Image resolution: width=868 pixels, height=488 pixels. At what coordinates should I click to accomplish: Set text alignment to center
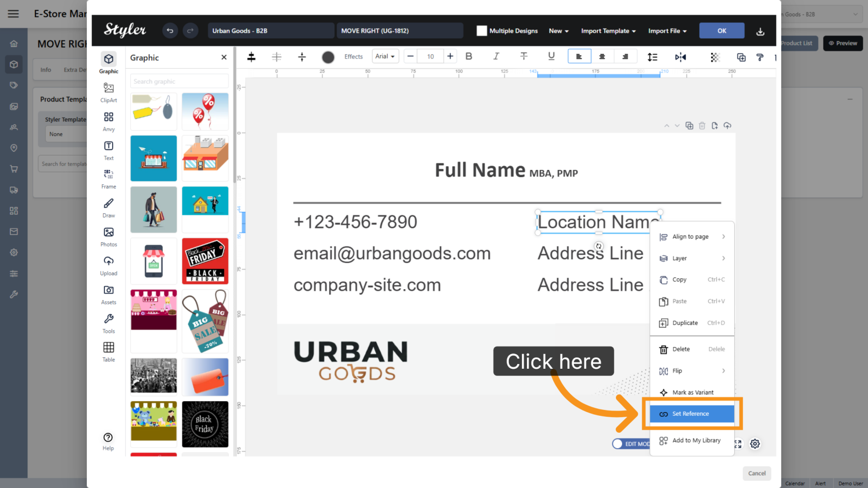(602, 56)
